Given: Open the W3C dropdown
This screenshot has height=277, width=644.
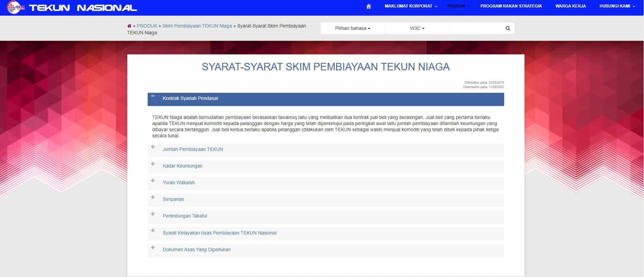Looking at the screenshot, I should coord(417,29).
